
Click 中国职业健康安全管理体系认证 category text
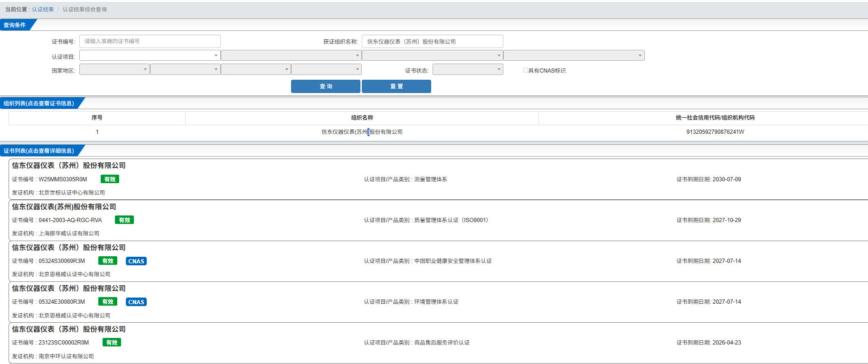point(453,261)
